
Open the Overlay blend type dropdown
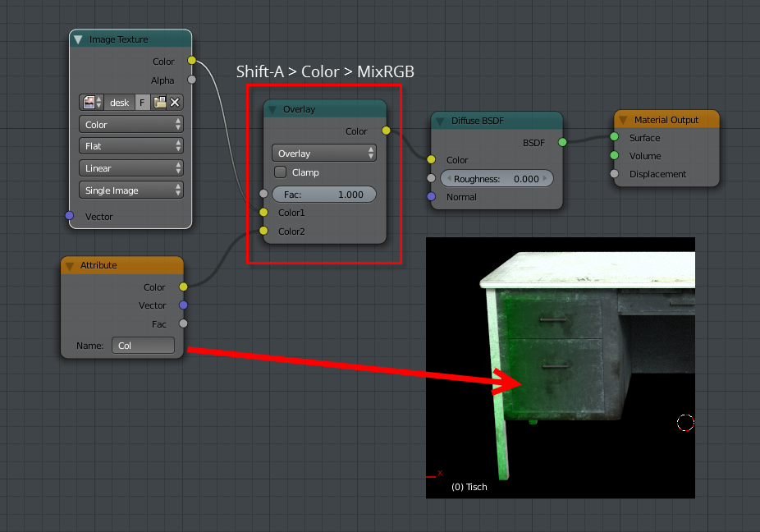(323, 154)
